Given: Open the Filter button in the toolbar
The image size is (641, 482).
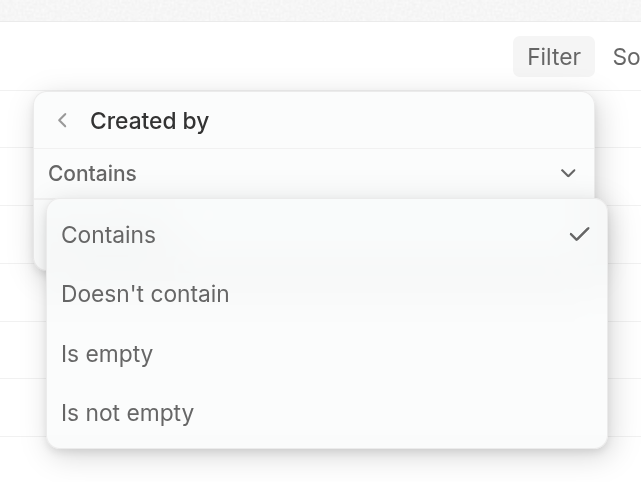Looking at the screenshot, I should coord(554,57).
